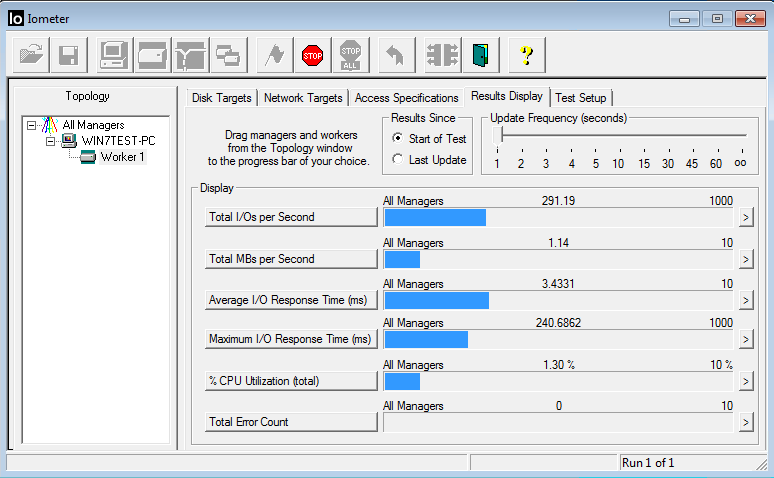
Task: Open arrow beside % CPU Utilization
Action: coord(746,381)
